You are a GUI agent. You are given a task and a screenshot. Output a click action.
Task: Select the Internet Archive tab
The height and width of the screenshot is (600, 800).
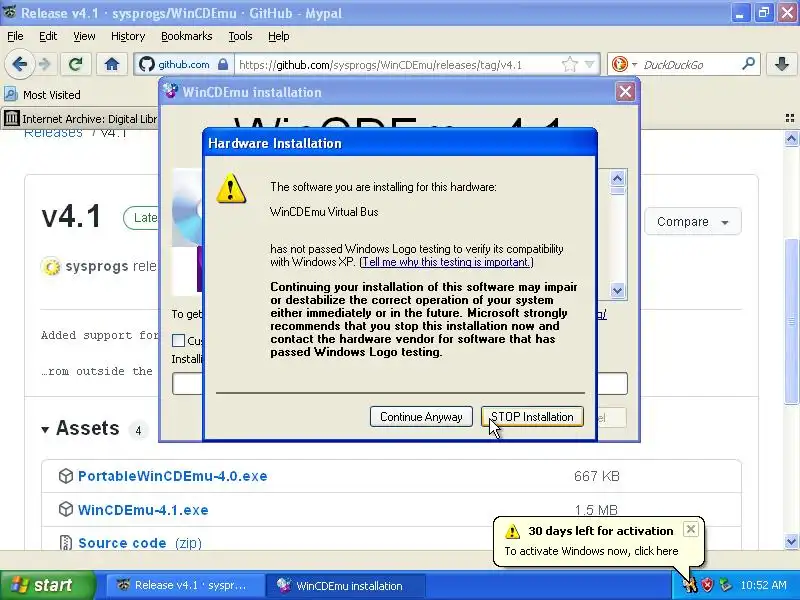point(81,119)
